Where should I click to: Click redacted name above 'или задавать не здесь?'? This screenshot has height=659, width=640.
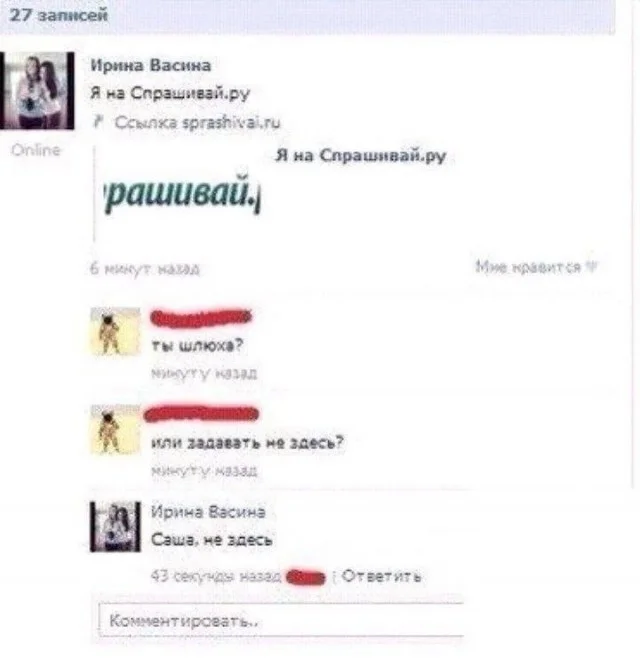click(201, 414)
